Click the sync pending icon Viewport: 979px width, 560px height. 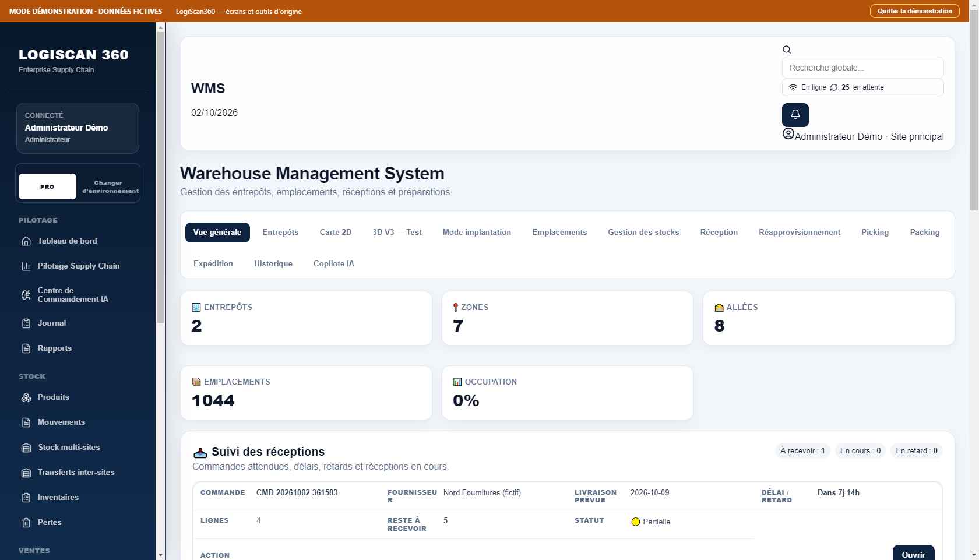834,87
